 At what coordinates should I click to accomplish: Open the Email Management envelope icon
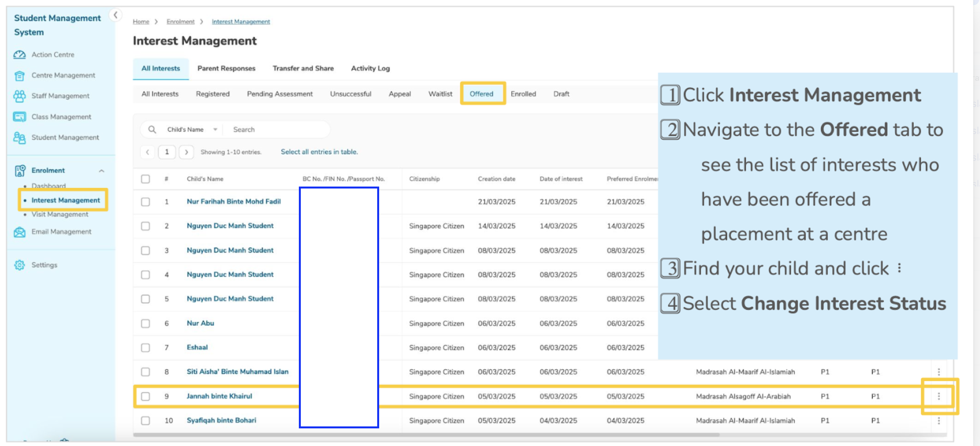(x=19, y=232)
